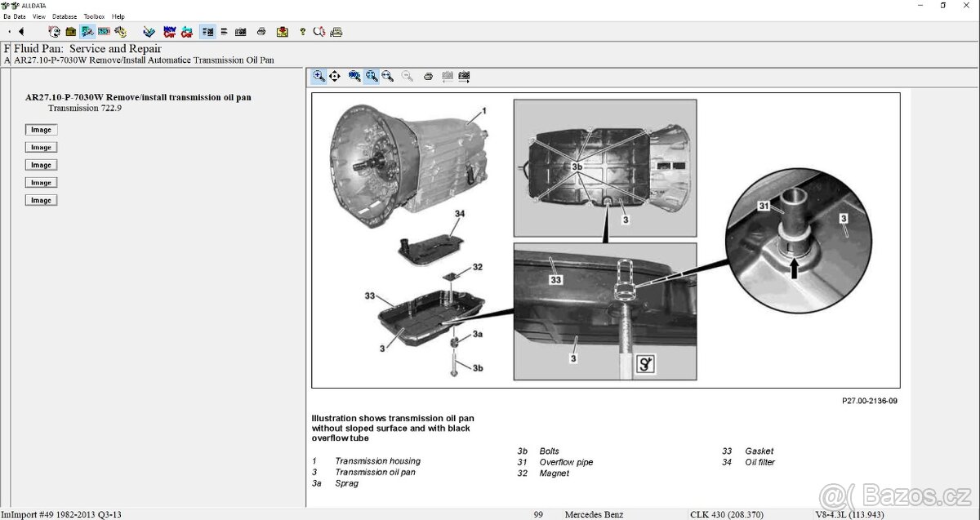Click the first Image button
980x520 pixels.
click(41, 130)
